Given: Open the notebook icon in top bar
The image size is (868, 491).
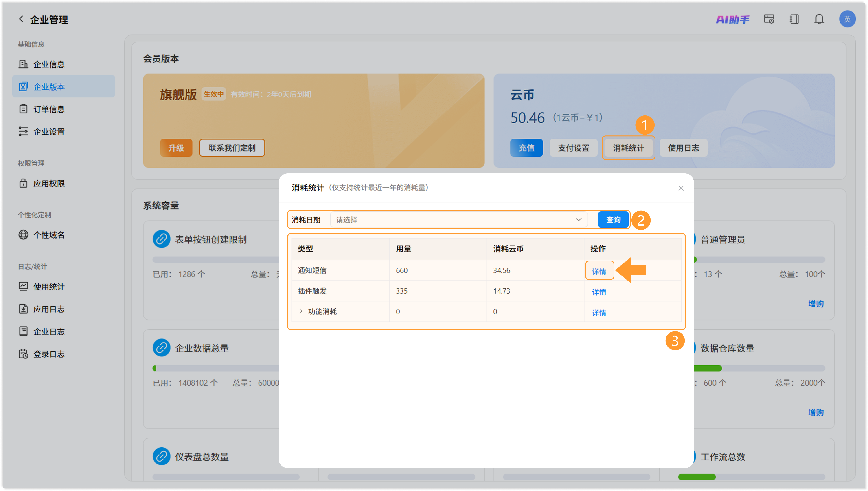Looking at the screenshot, I should point(794,19).
